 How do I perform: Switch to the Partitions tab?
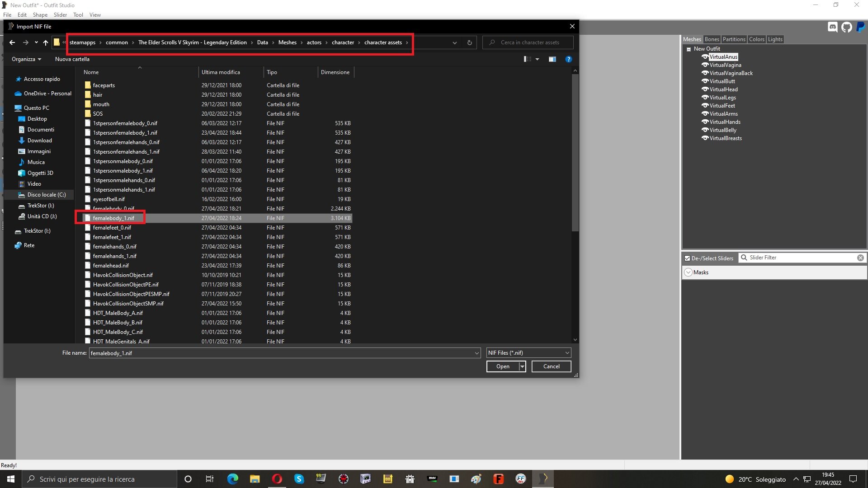point(734,39)
